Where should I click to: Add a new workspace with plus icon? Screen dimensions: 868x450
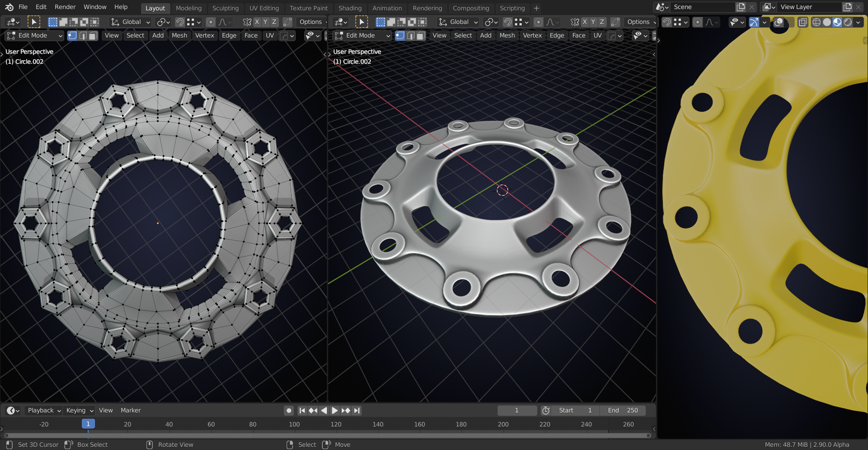point(536,8)
